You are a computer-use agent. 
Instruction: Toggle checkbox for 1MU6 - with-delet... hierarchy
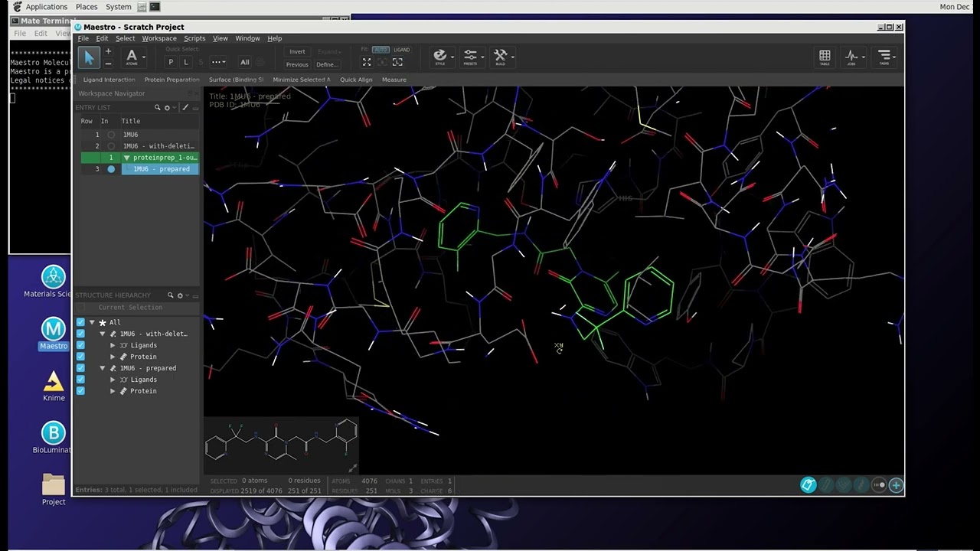[80, 334]
